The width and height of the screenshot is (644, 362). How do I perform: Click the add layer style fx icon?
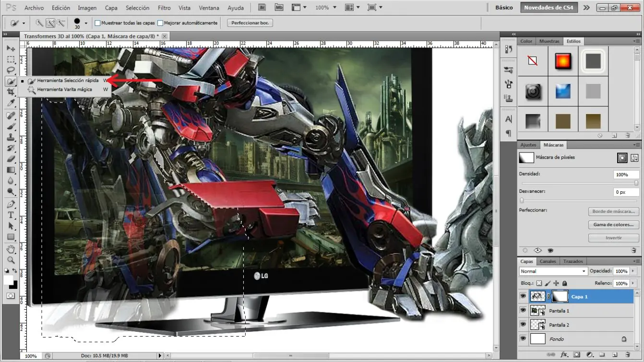pos(564,355)
